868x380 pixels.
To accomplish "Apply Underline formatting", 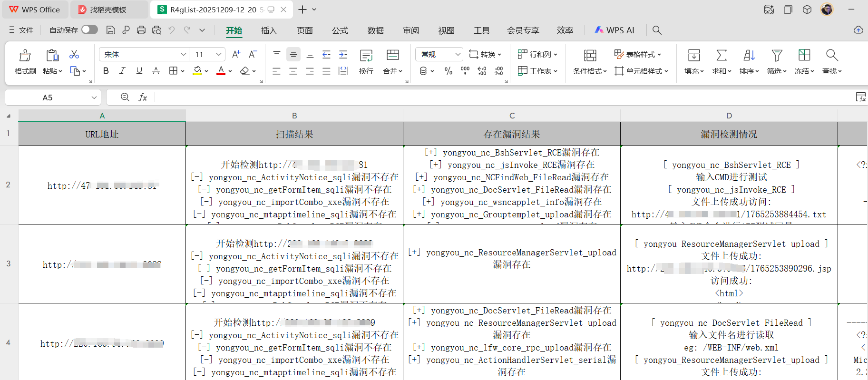I will [139, 71].
